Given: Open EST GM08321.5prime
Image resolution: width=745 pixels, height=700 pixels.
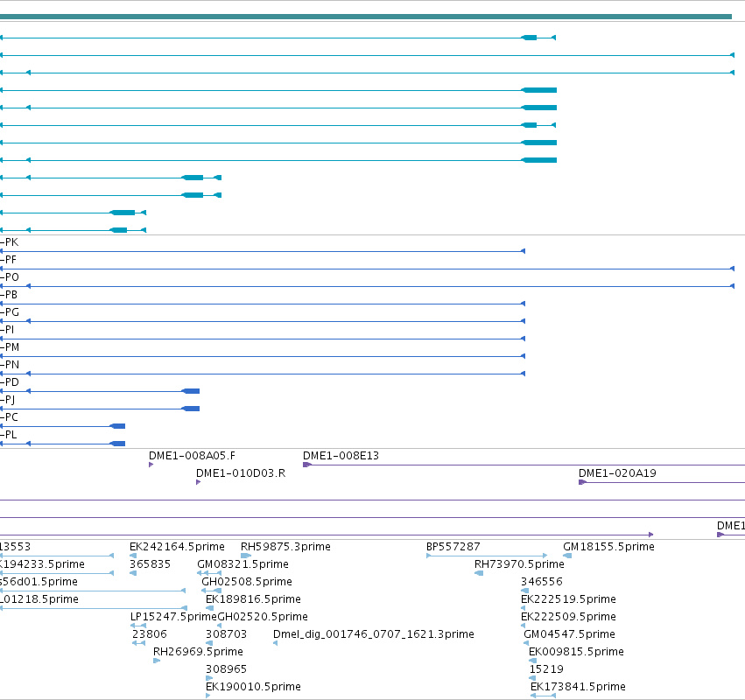Looking at the screenshot, I should coord(242,564).
